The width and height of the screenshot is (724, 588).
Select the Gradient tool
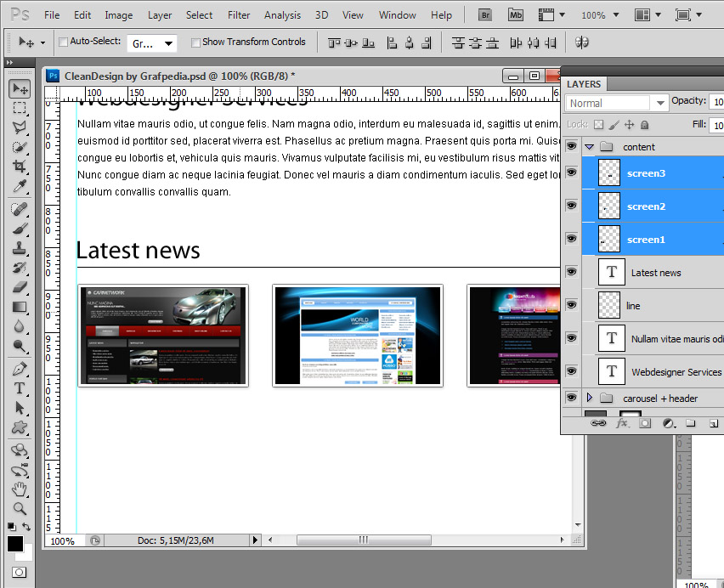point(20,307)
